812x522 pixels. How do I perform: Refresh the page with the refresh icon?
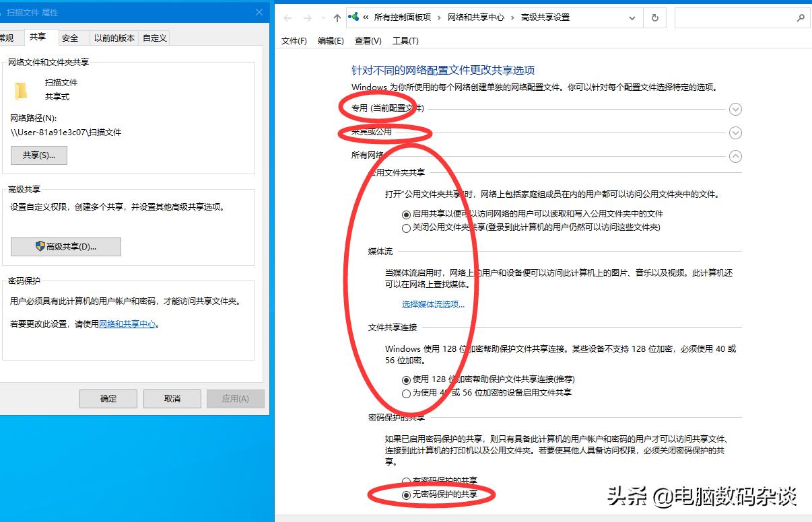[654, 17]
